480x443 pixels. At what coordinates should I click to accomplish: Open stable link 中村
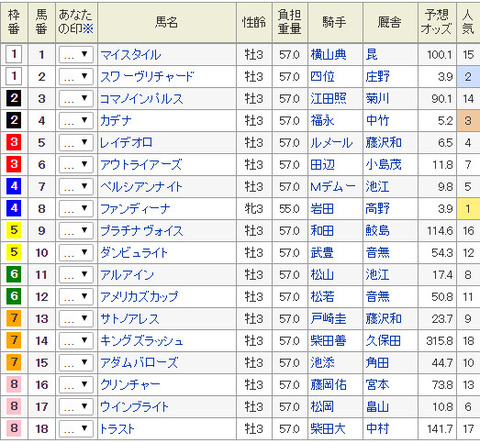pyautogui.click(x=378, y=429)
